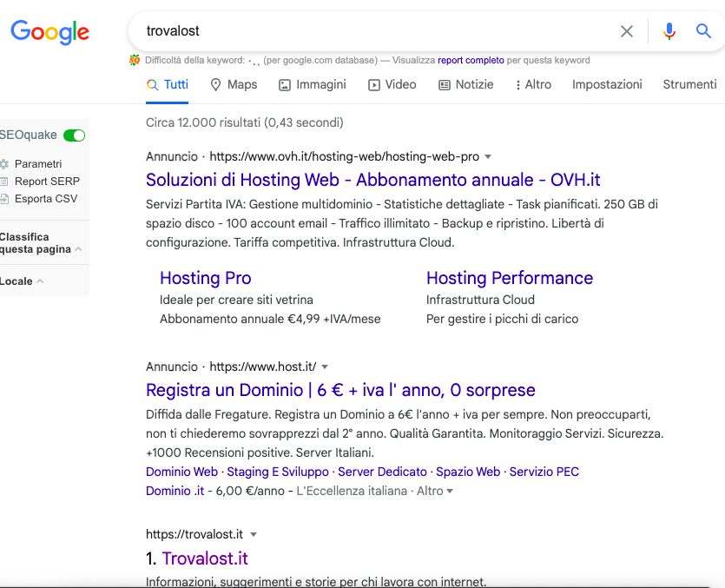Turn off the SEOquake switch
Screen dimensions: 725x588
pyautogui.click(x=75, y=135)
